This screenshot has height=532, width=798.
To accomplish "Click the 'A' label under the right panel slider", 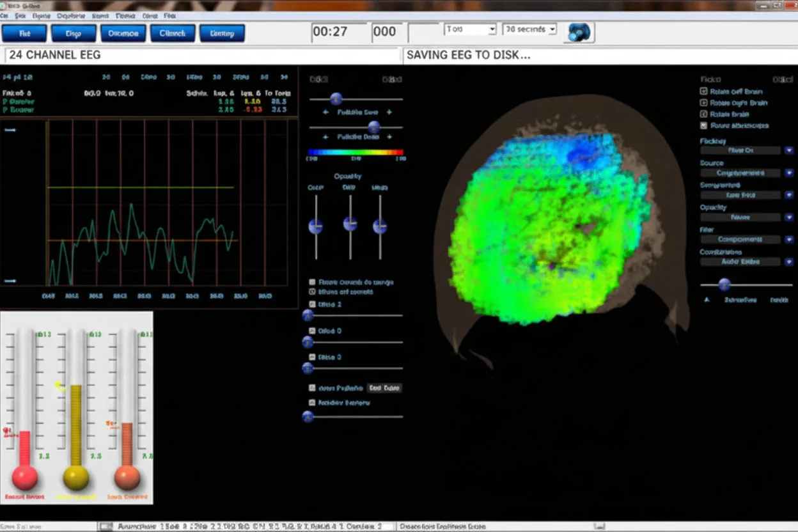I will pos(707,299).
